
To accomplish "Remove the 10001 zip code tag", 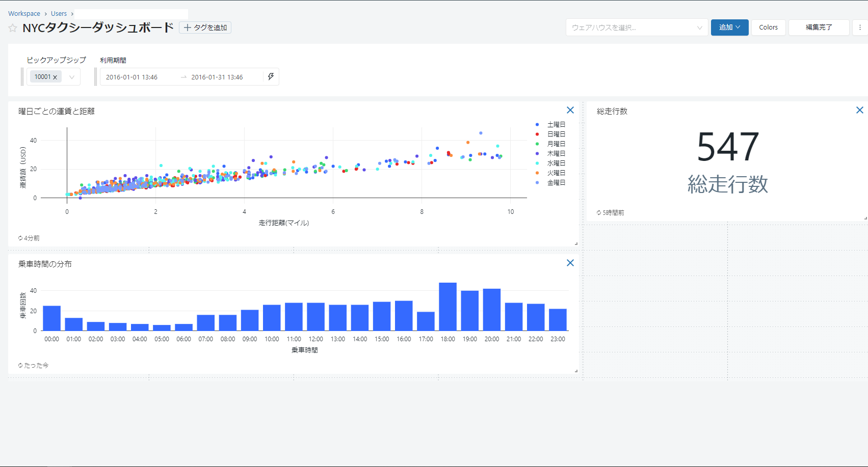I will point(55,77).
